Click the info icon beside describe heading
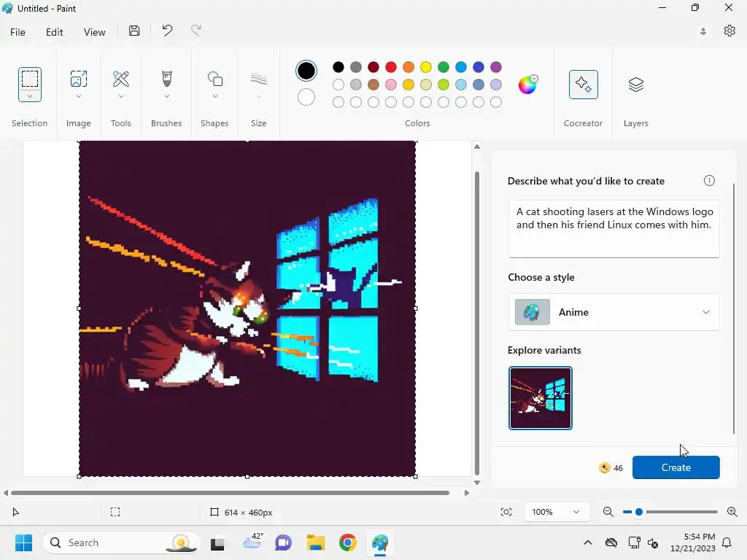Image resolution: width=747 pixels, height=560 pixels. pos(709,181)
